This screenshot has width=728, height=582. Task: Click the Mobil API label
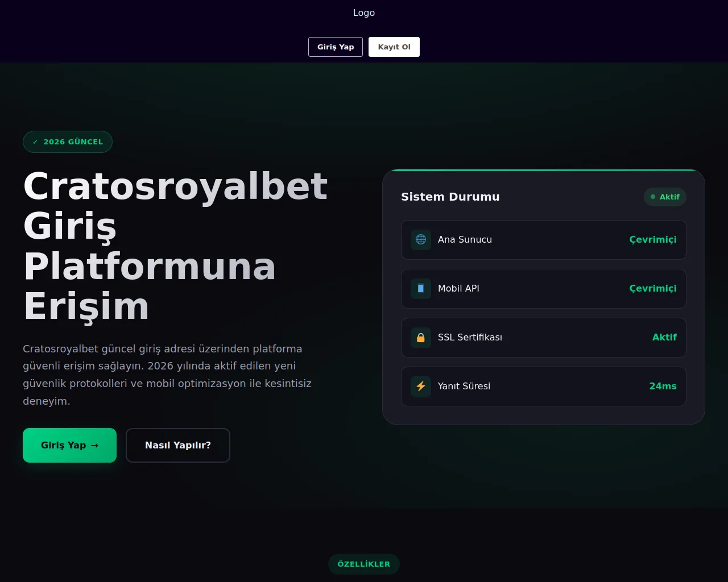point(458,289)
